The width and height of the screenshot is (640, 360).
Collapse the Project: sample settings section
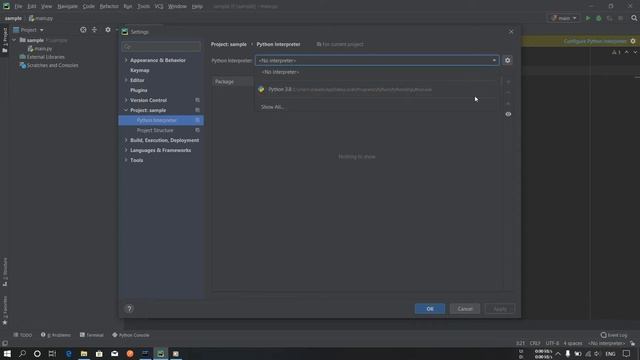(126, 110)
